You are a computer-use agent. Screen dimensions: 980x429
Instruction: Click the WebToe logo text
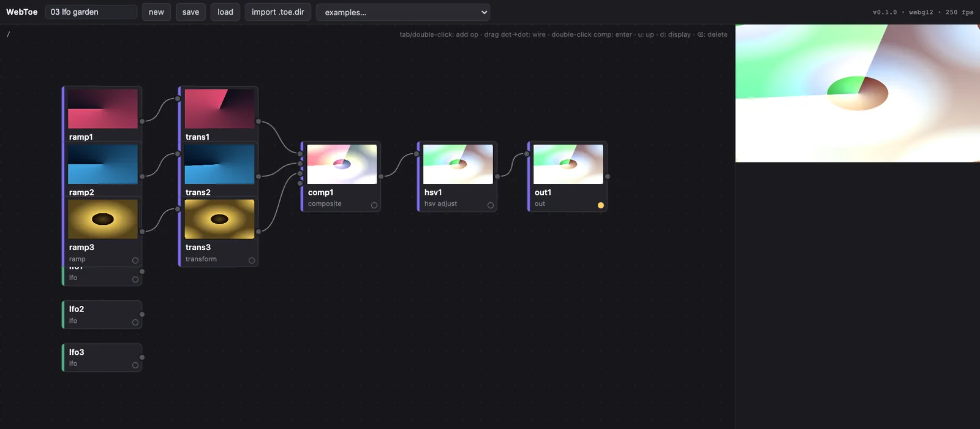(x=21, y=12)
